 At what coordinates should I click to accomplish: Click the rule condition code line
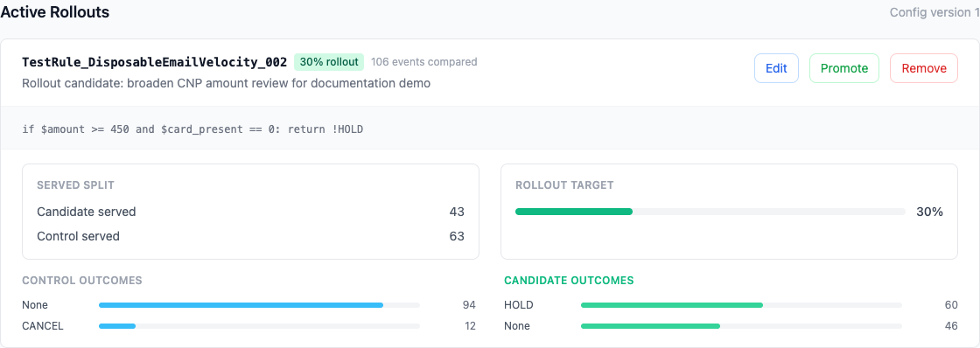click(192, 129)
